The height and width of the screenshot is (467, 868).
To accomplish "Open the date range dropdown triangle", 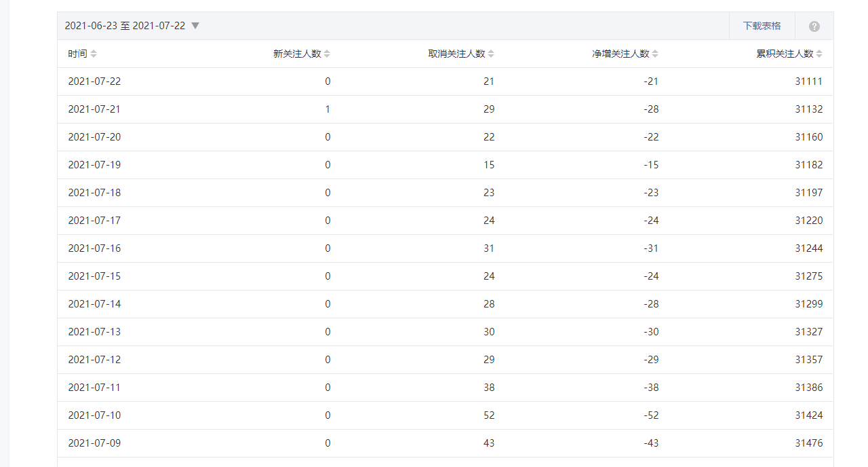I will click(195, 26).
